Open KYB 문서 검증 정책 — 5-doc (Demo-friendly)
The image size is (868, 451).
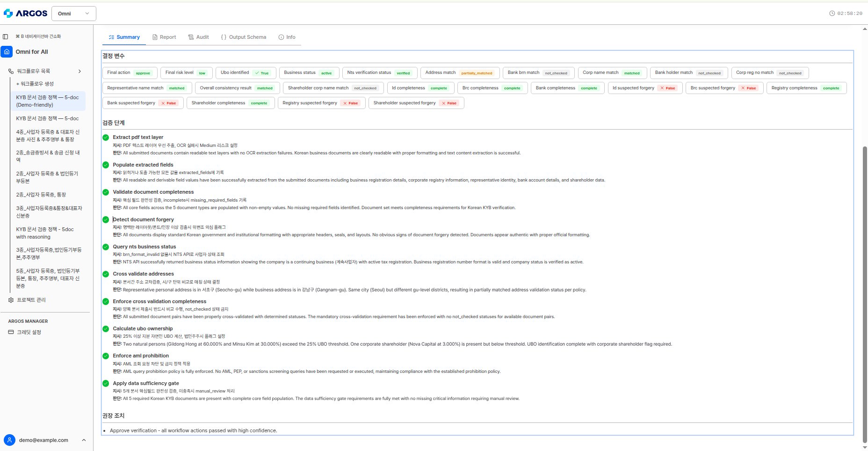pos(49,101)
